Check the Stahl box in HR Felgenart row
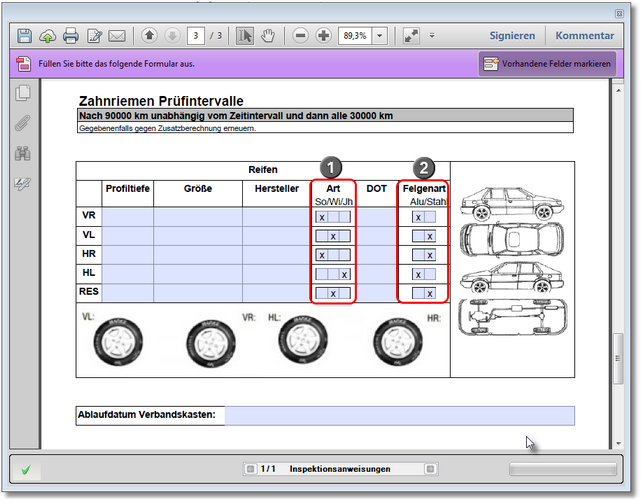This screenshot has width=641, height=502. point(430,255)
